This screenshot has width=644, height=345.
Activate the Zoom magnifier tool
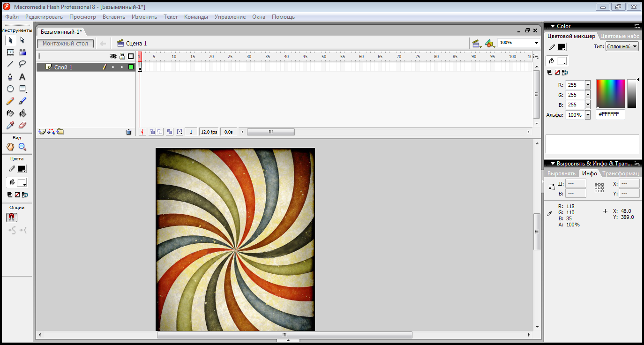click(22, 147)
